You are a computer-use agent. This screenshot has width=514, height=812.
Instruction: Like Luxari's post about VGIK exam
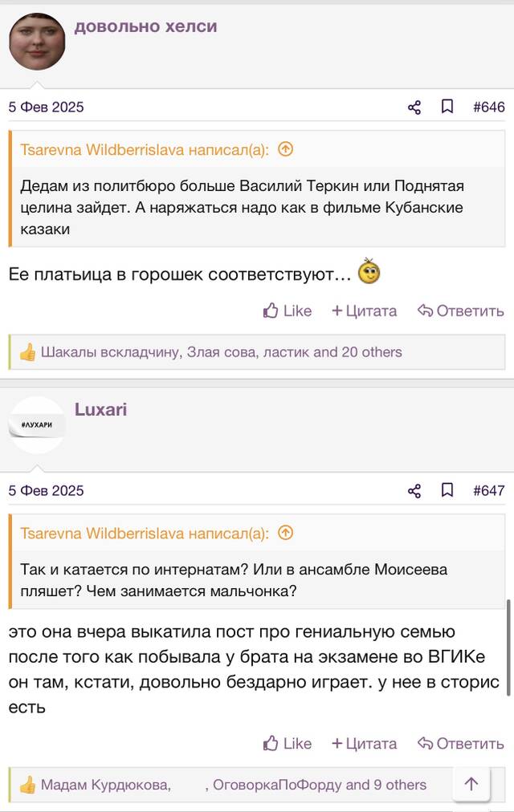click(288, 744)
